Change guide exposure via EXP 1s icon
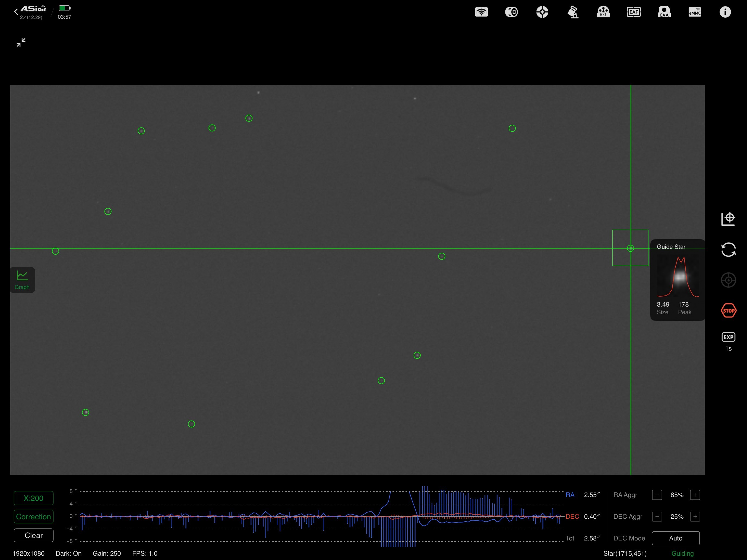Viewport: 747px width, 560px height. 729,342
